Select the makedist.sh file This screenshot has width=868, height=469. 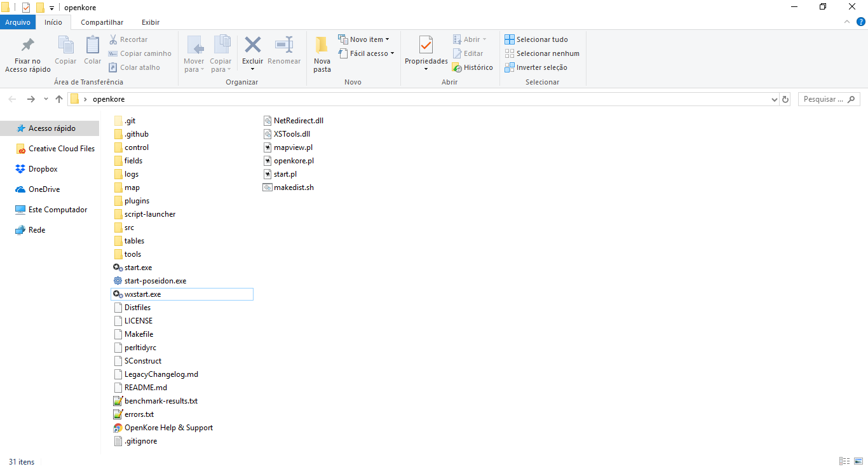(289, 187)
